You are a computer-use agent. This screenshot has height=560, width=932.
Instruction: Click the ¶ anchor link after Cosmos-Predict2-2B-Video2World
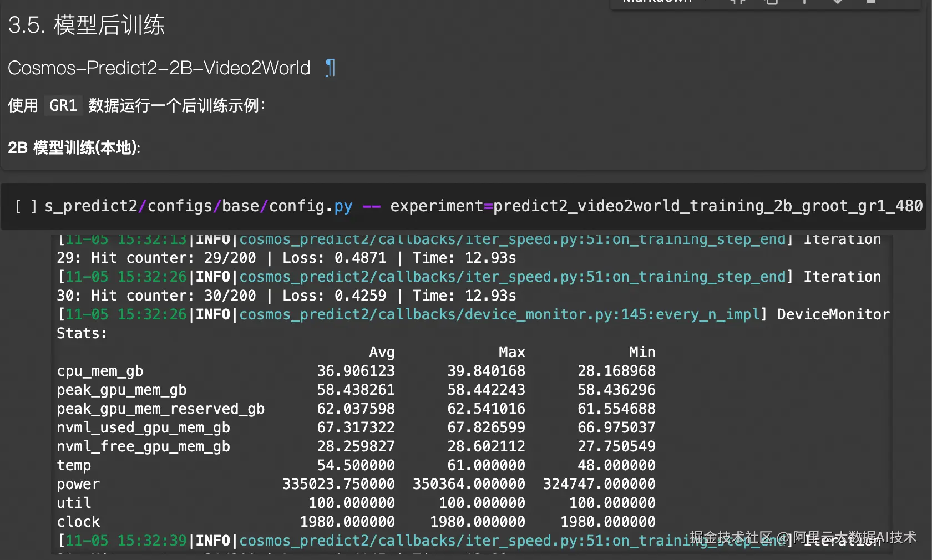click(x=330, y=68)
